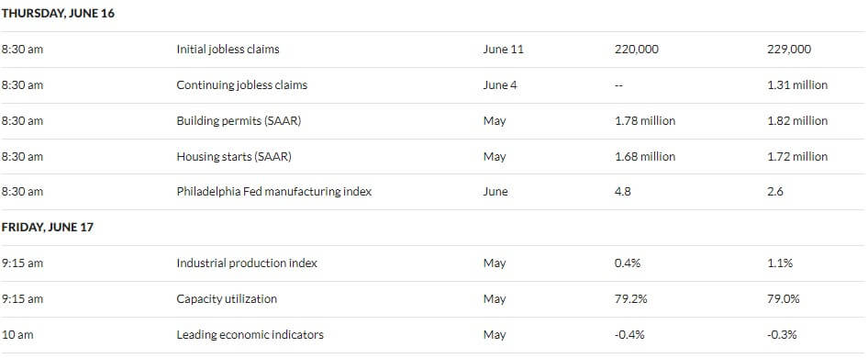
Task: Select the 79.2% capacity utilization forecast
Action: [630, 298]
